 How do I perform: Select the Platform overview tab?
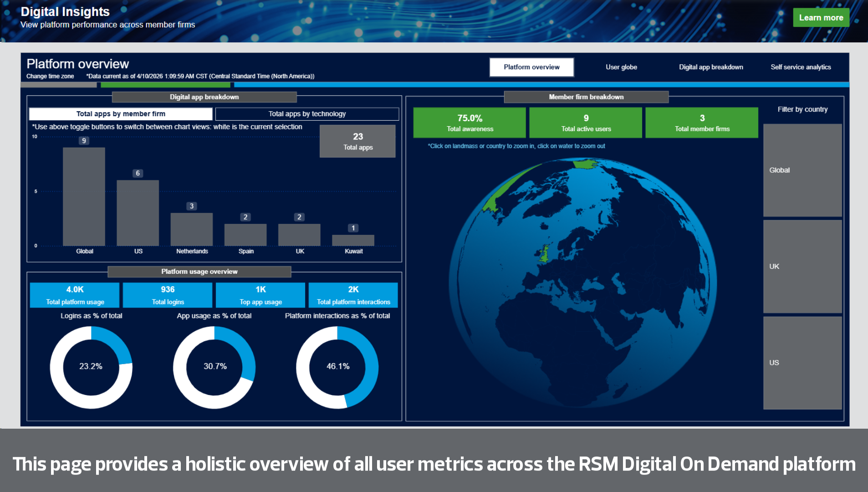[x=531, y=67]
